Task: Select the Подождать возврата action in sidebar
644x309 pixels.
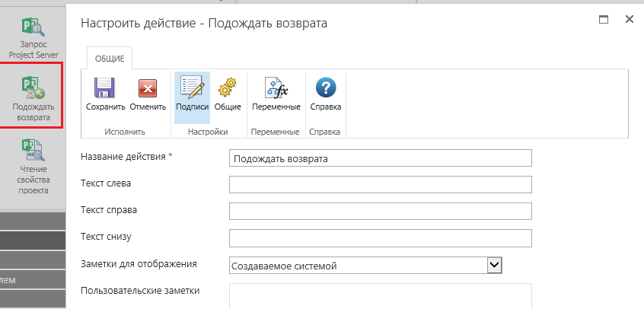Action: coord(33,99)
